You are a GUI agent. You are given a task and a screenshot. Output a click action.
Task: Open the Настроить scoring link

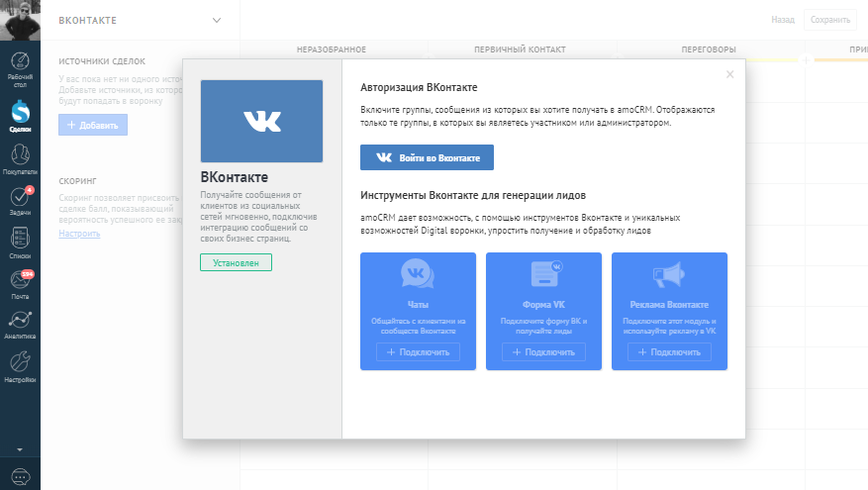[79, 234]
